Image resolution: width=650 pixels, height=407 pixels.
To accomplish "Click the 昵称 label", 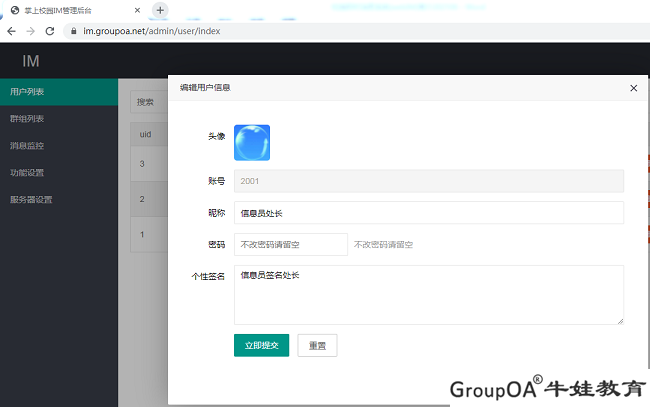I will coord(216,213).
